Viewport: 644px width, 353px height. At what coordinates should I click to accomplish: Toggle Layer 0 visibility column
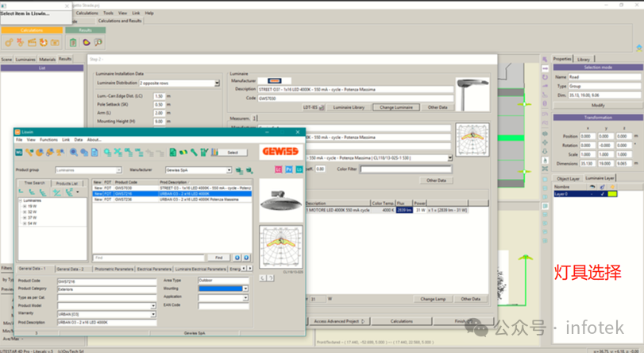click(592, 194)
